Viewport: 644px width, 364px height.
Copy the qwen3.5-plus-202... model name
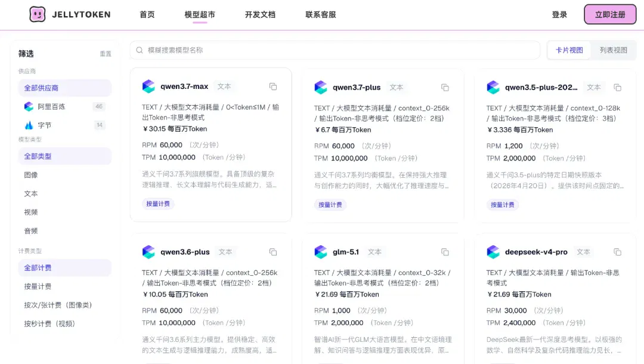(617, 88)
